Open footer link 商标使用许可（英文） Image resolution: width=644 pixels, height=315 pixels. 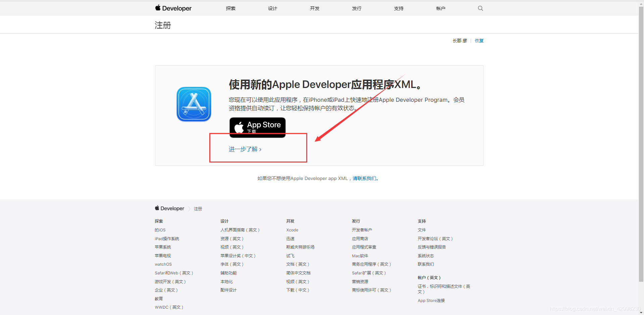tap(371, 290)
